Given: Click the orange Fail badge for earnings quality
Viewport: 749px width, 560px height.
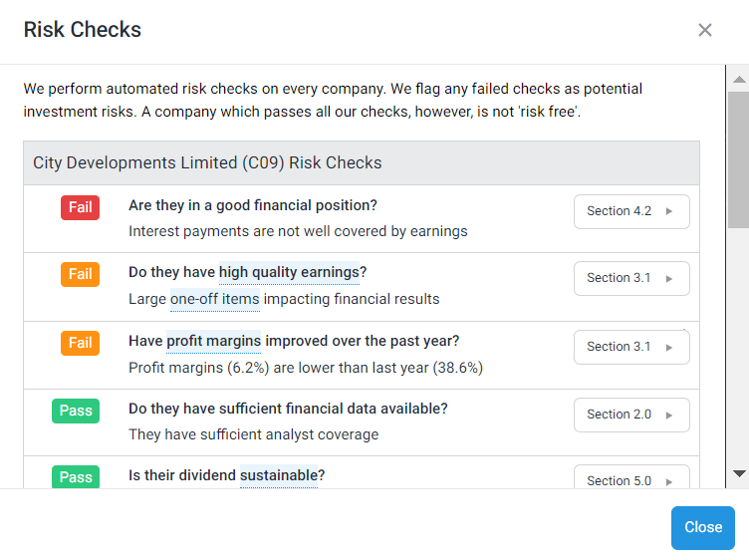Looking at the screenshot, I should [80, 274].
